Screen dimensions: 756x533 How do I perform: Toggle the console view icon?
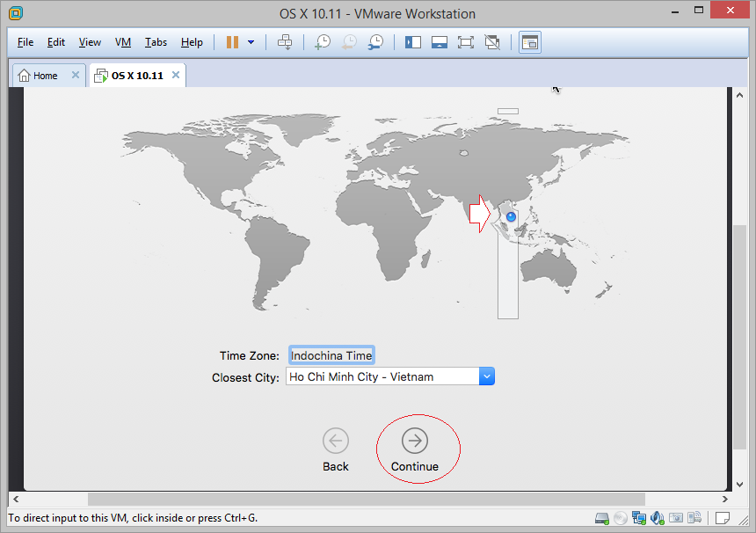click(x=530, y=42)
